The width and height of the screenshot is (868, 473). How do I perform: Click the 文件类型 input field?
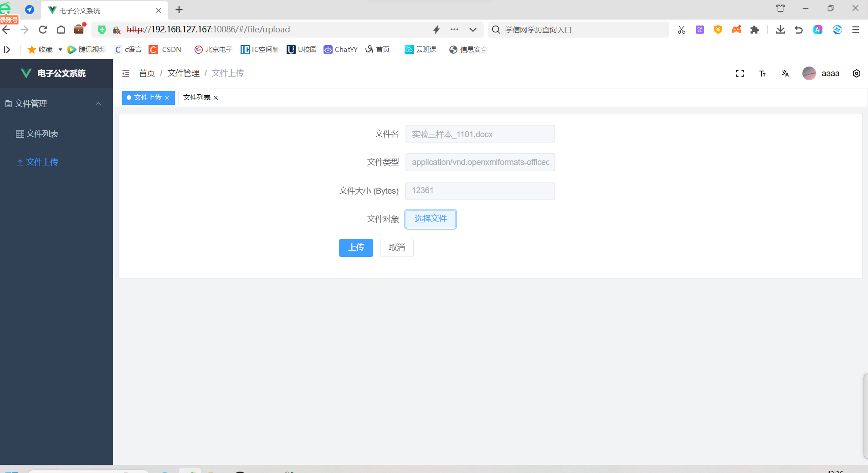[x=480, y=162]
